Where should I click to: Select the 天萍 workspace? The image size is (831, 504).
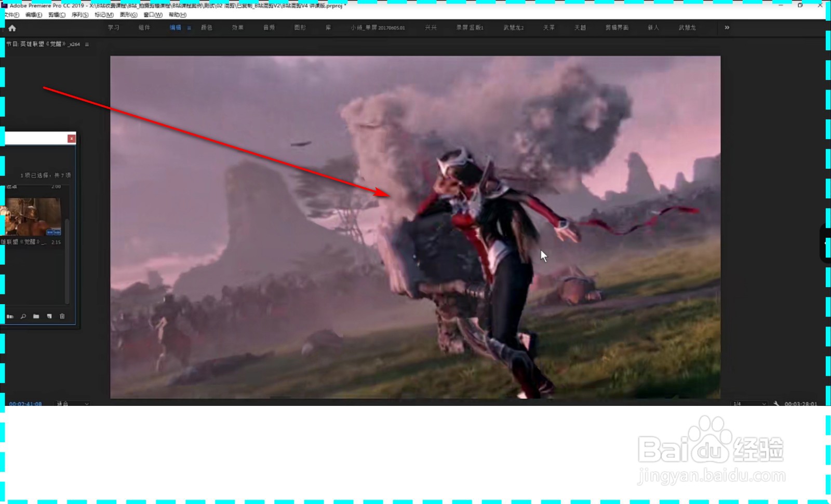pos(549,28)
